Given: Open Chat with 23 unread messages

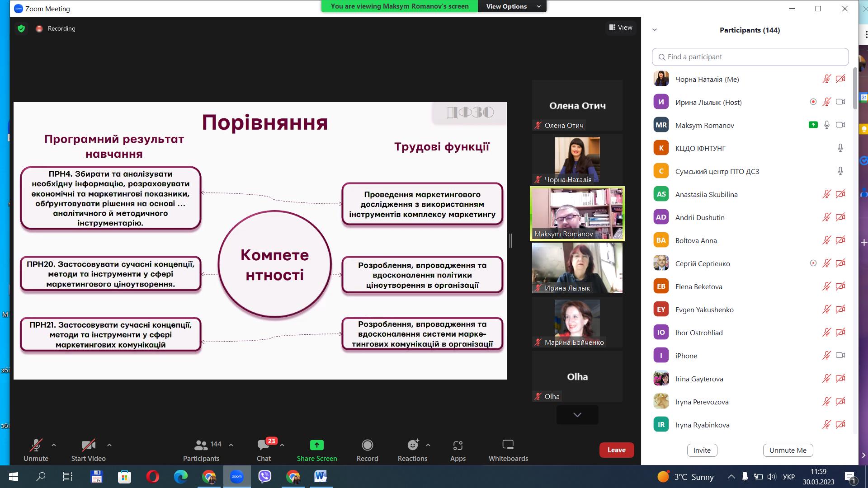Looking at the screenshot, I should (264, 446).
